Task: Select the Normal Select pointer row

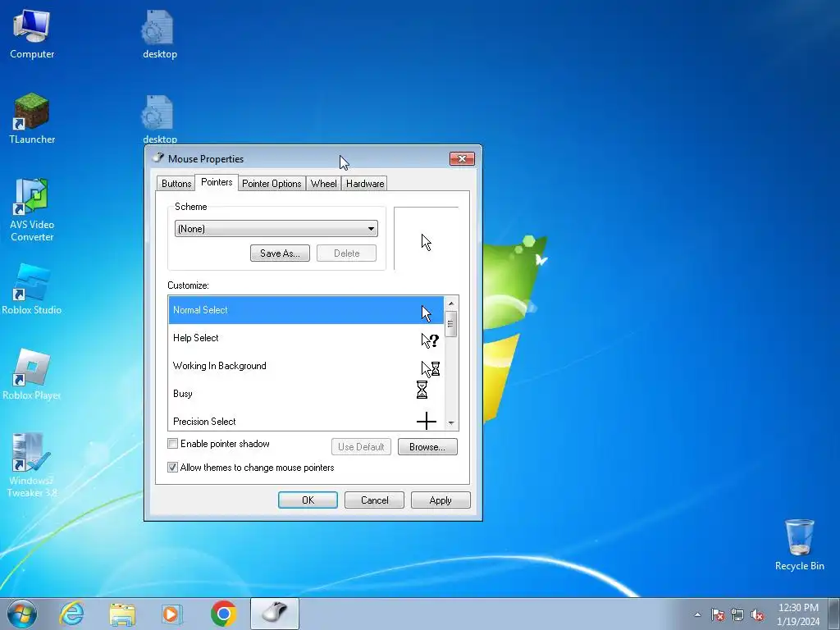Action: [307, 310]
